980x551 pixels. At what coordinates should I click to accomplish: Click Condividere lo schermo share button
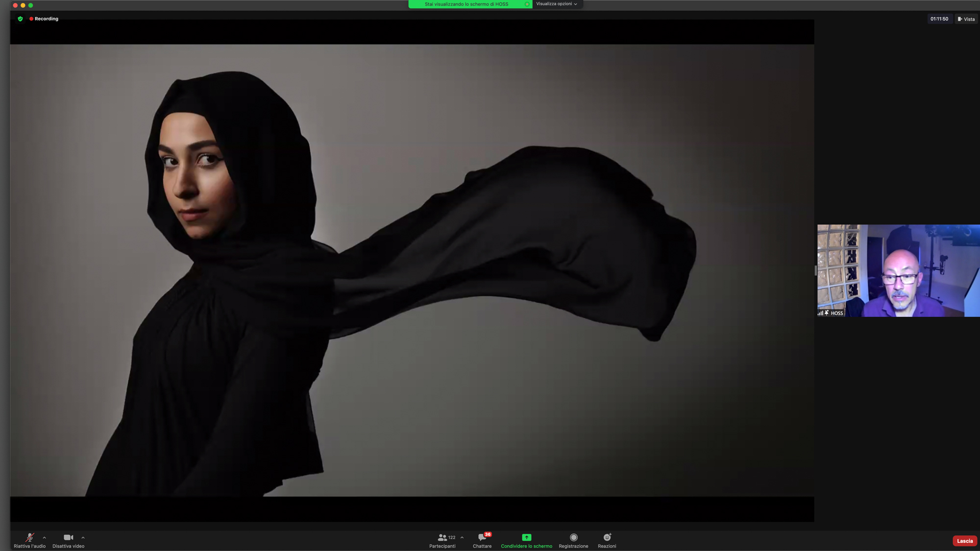[526, 540]
